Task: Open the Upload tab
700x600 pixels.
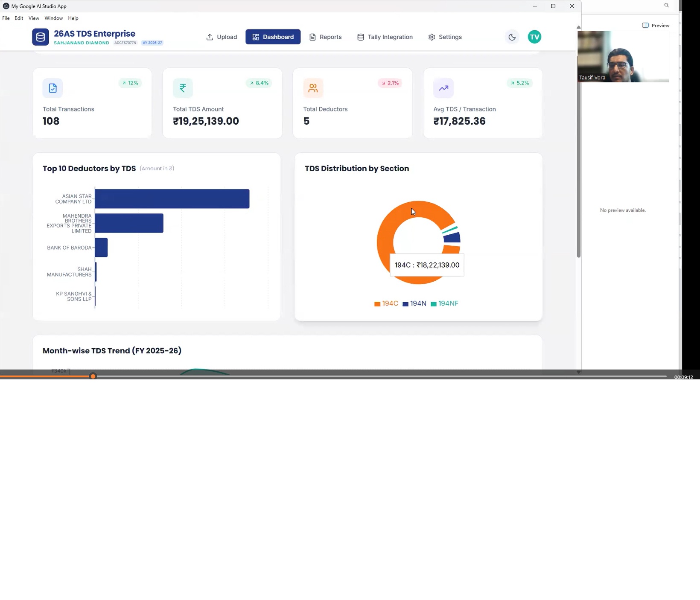Action: coord(222,37)
